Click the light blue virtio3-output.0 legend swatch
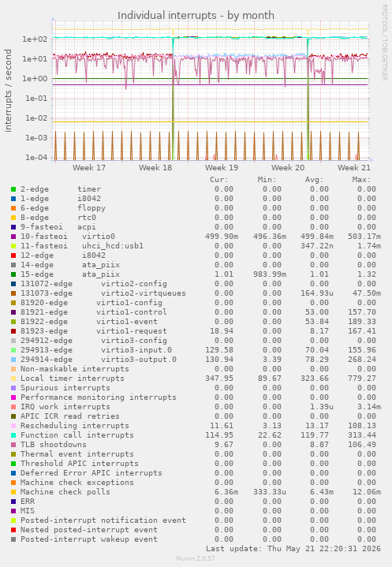The image size is (392, 567). coord(13,360)
